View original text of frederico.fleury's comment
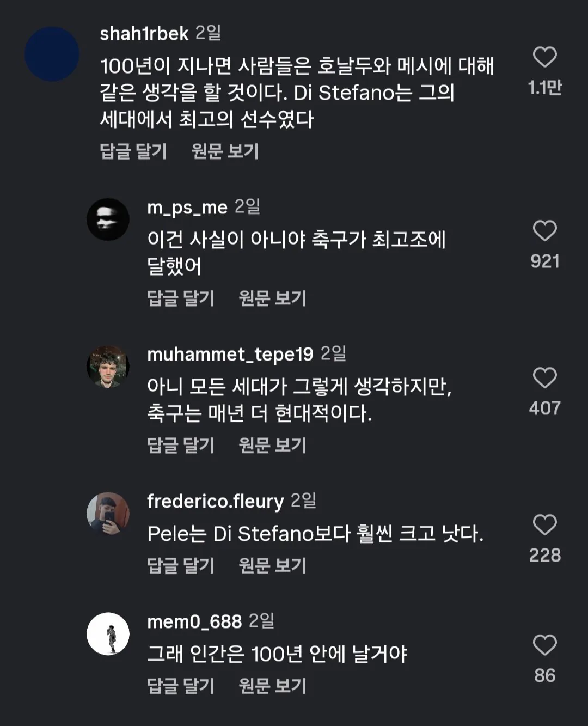Image resolution: width=588 pixels, height=726 pixels. pos(272,565)
